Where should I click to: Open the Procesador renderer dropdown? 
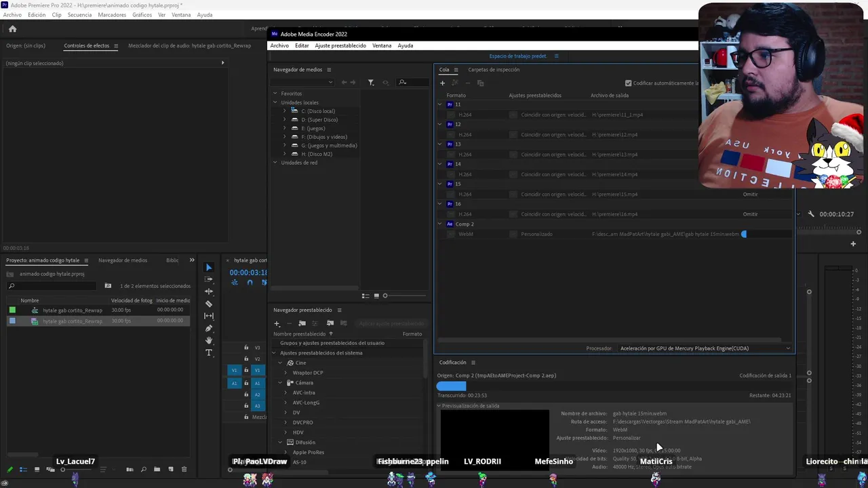[705, 348]
